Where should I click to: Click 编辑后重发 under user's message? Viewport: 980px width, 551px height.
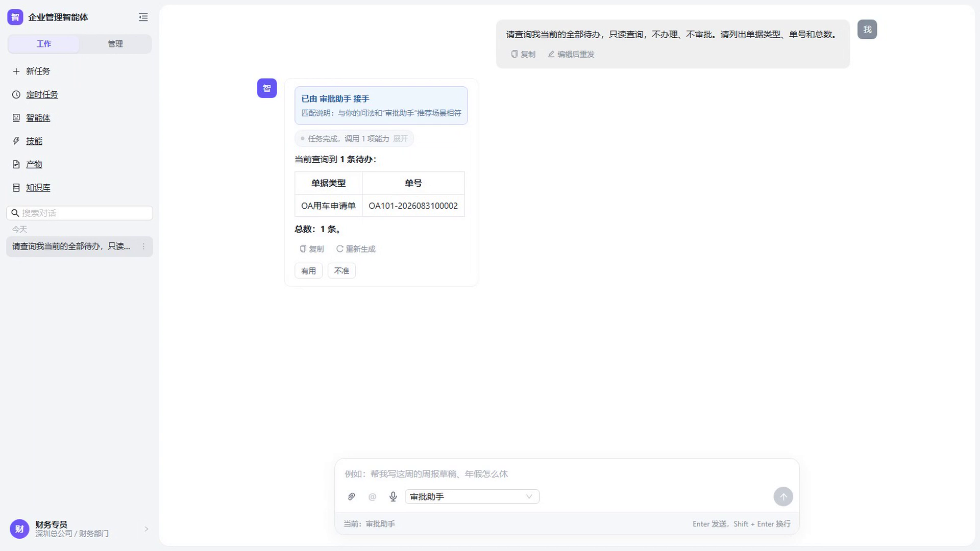click(x=571, y=54)
